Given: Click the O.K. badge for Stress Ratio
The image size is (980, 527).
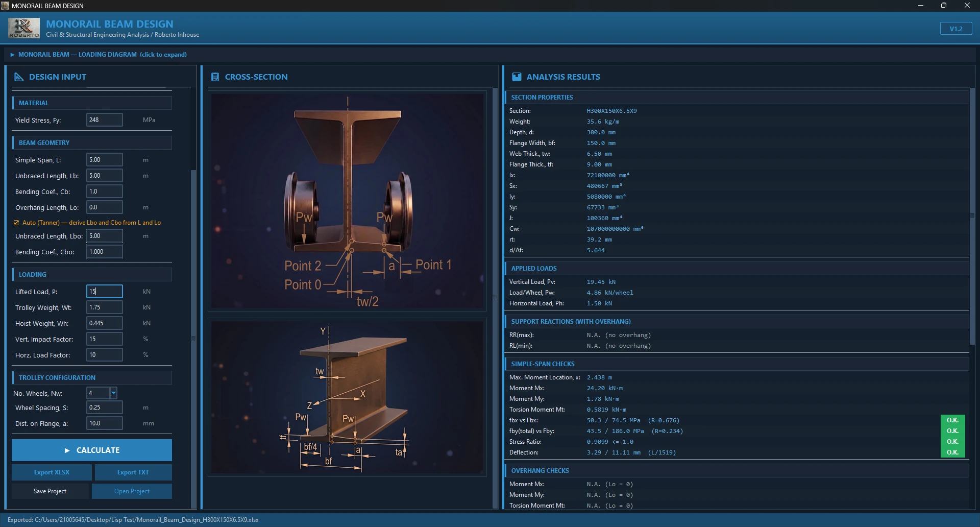Looking at the screenshot, I should (952, 442).
